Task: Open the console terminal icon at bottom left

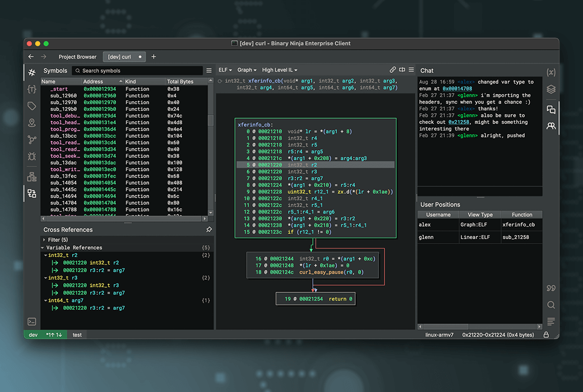Action: (x=32, y=321)
